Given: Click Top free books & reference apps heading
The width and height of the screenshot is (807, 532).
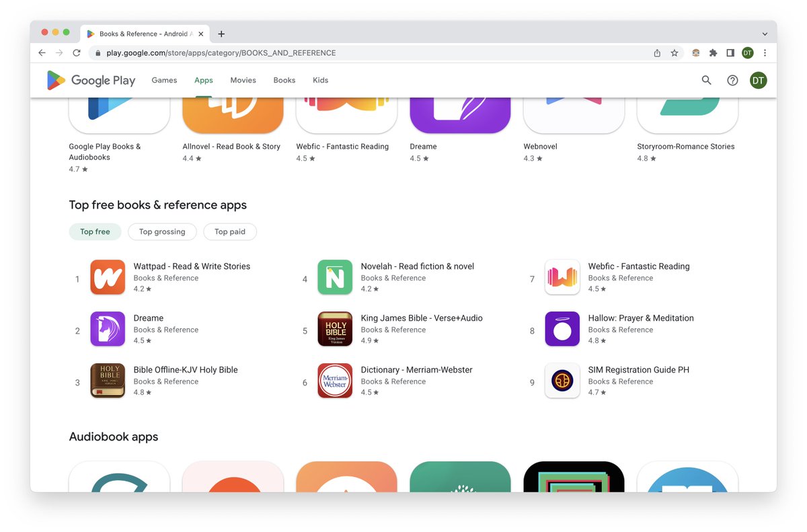Looking at the screenshot, I should [158, 205].
